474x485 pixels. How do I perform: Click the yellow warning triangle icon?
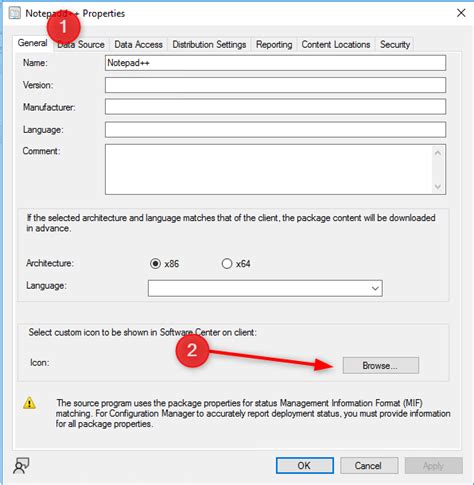[x=29, y=403]
